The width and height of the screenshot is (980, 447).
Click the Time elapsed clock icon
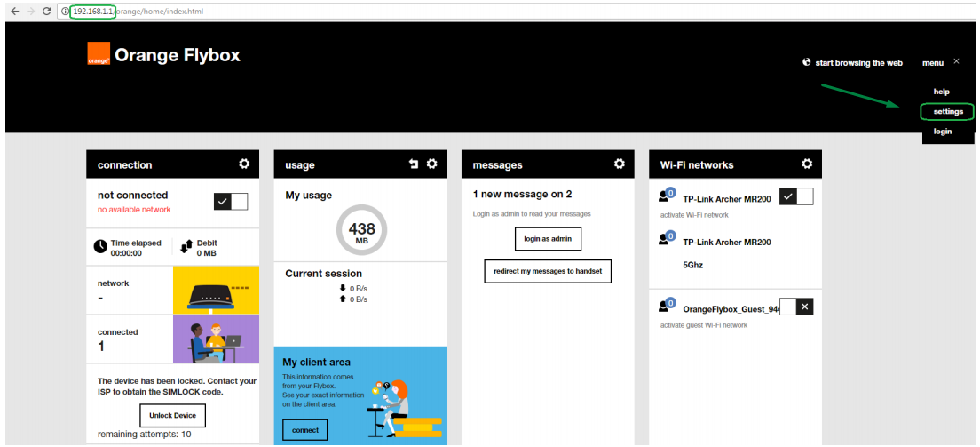click(100, 247)
